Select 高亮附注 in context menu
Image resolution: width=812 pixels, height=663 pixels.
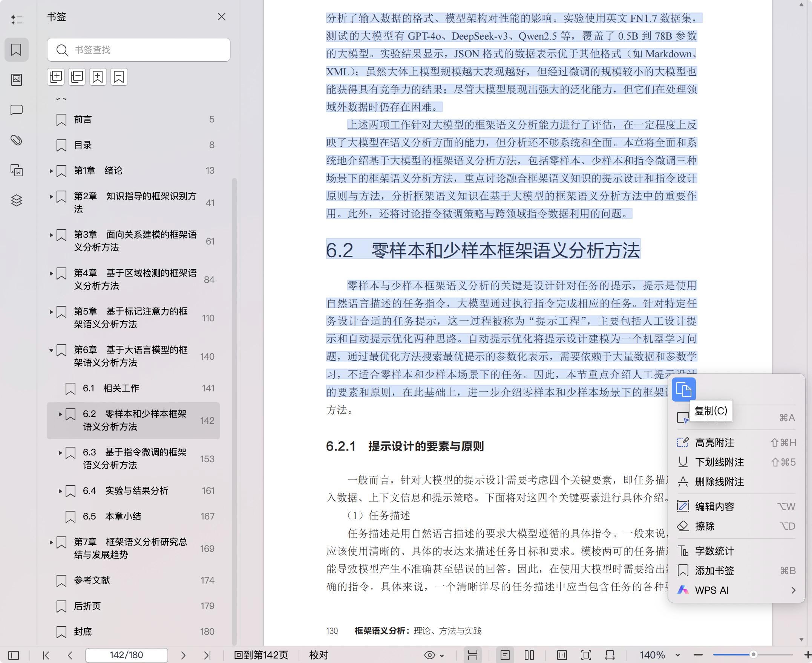point(736,443)
